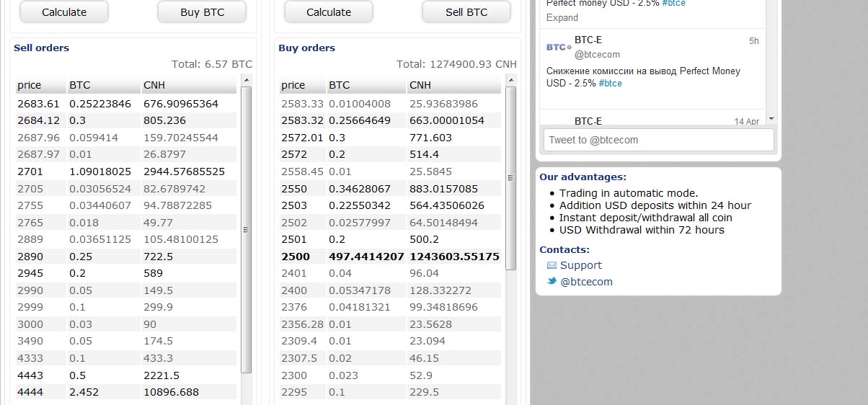Click Buy orders scrollbar up arrow

(x=511, y=80)
